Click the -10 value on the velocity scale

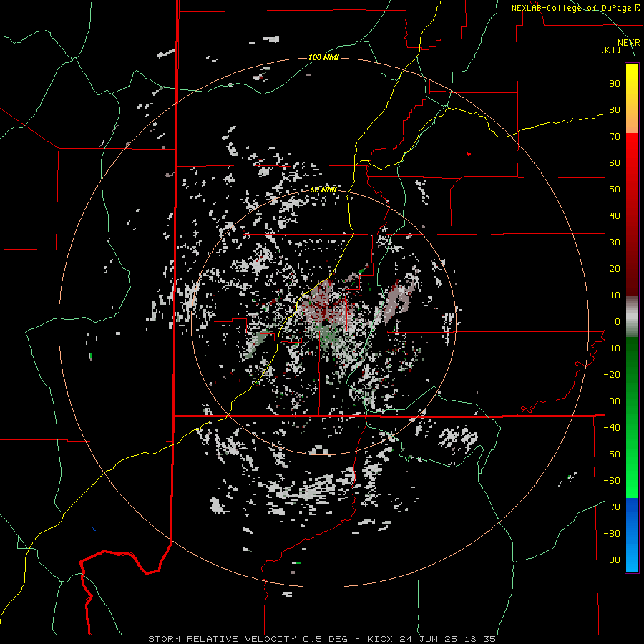pos(612,348)
